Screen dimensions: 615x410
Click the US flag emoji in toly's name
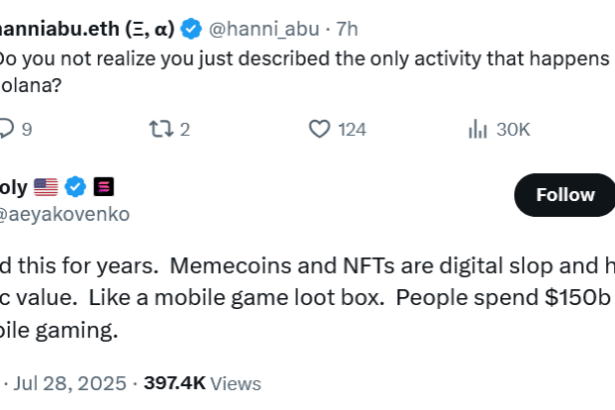[x=46, y=186]
